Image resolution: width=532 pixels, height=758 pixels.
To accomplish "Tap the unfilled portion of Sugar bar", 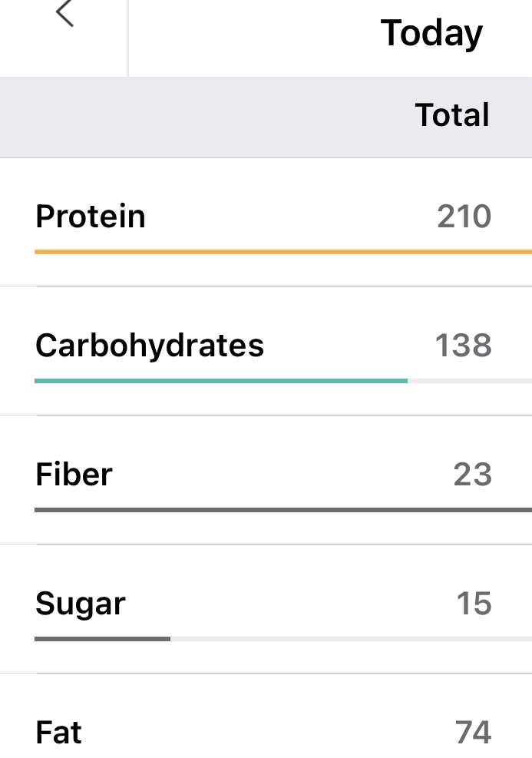I will tap(350, 638).
